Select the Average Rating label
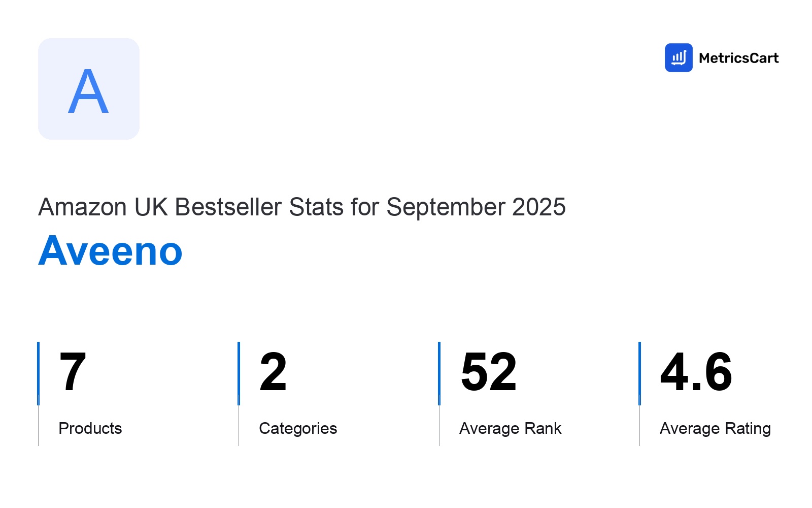The image size is (812, 508). [715, 428]
